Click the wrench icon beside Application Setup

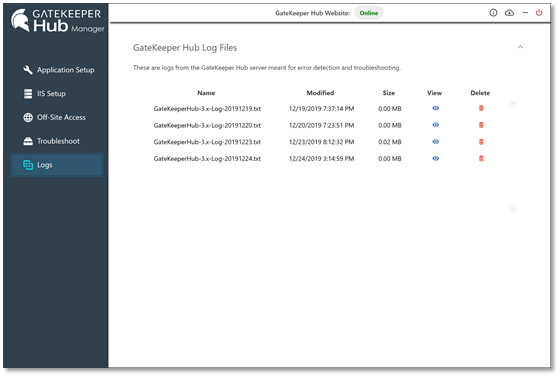pos(28,70)
